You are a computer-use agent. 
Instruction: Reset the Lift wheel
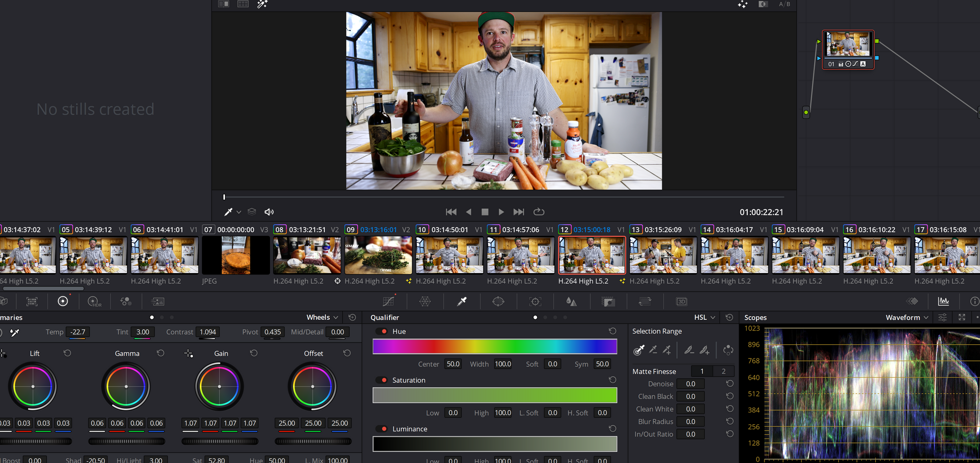pos(67,353)
